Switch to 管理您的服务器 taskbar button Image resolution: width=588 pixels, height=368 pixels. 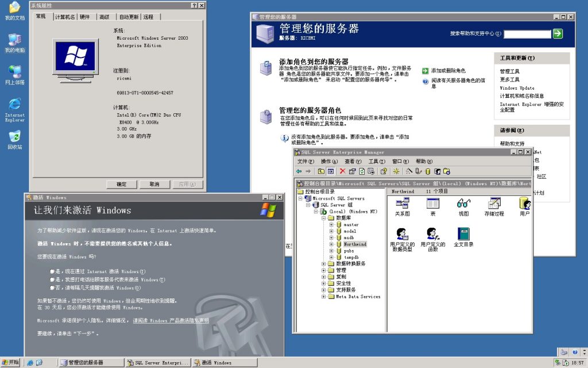[x=91, y=363]
